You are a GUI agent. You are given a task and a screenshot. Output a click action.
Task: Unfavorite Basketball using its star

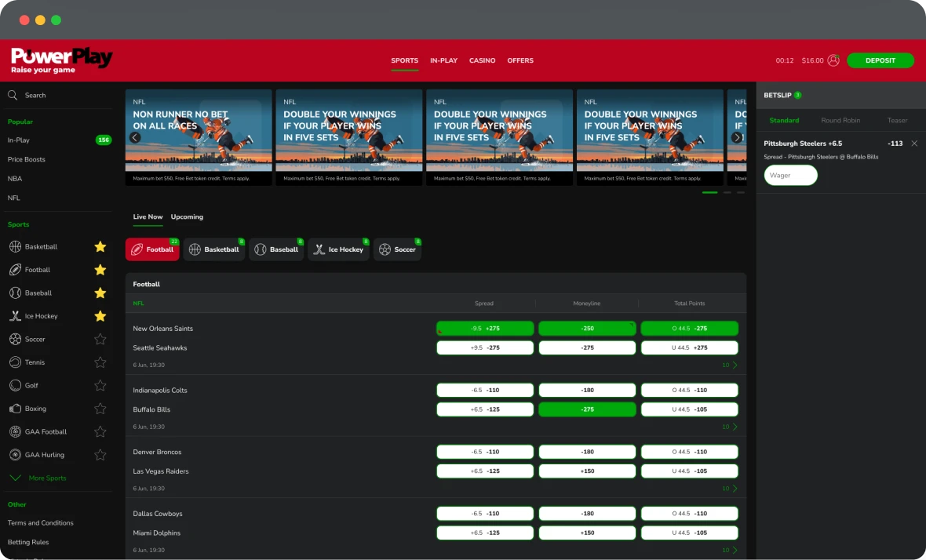(x=100, y=246)
